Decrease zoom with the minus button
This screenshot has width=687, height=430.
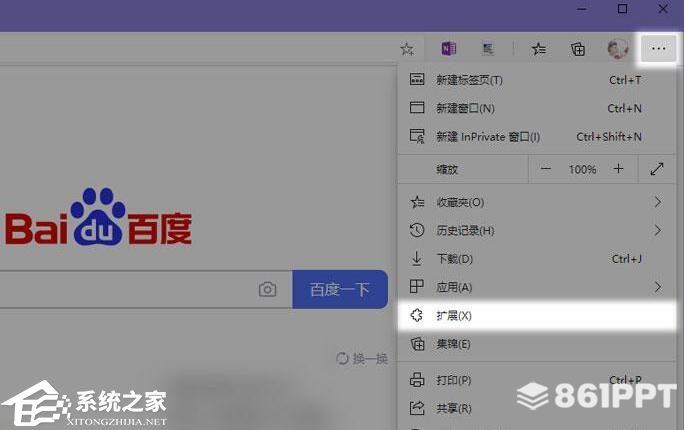(545, 169)
